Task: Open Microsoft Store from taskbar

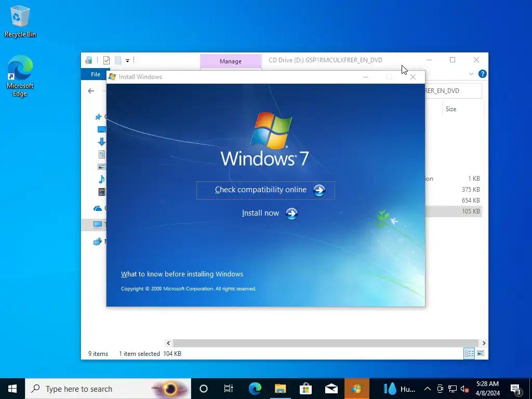Action: (305, 389)
